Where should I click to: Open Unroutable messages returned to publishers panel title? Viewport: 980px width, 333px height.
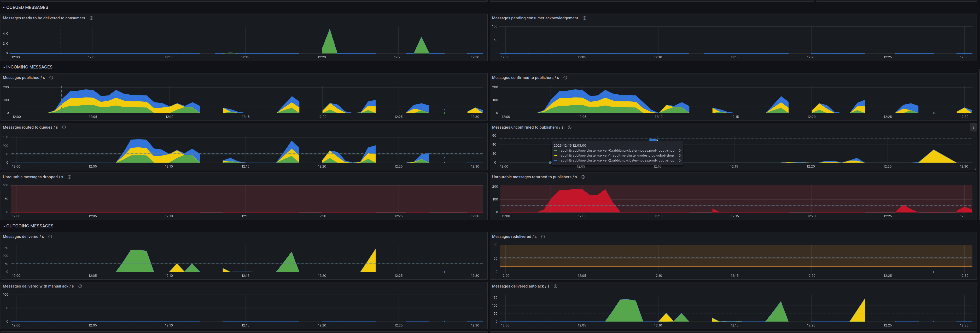coord(534,177)
